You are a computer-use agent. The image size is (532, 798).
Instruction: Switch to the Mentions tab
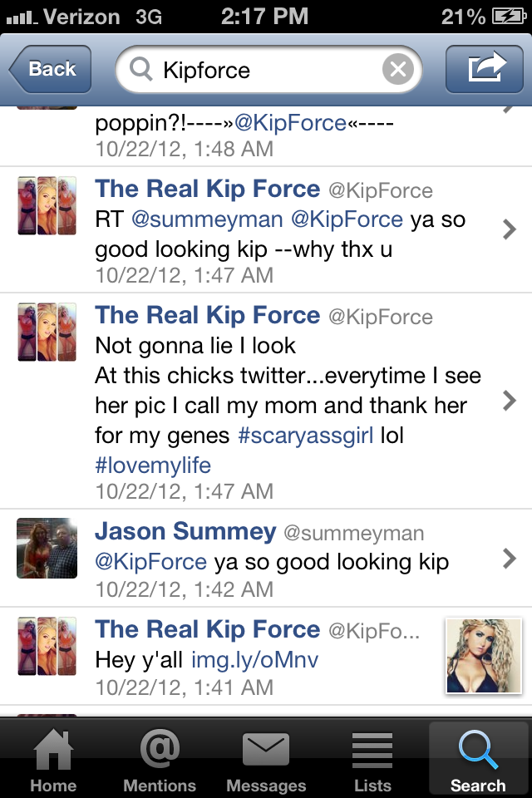160,759
